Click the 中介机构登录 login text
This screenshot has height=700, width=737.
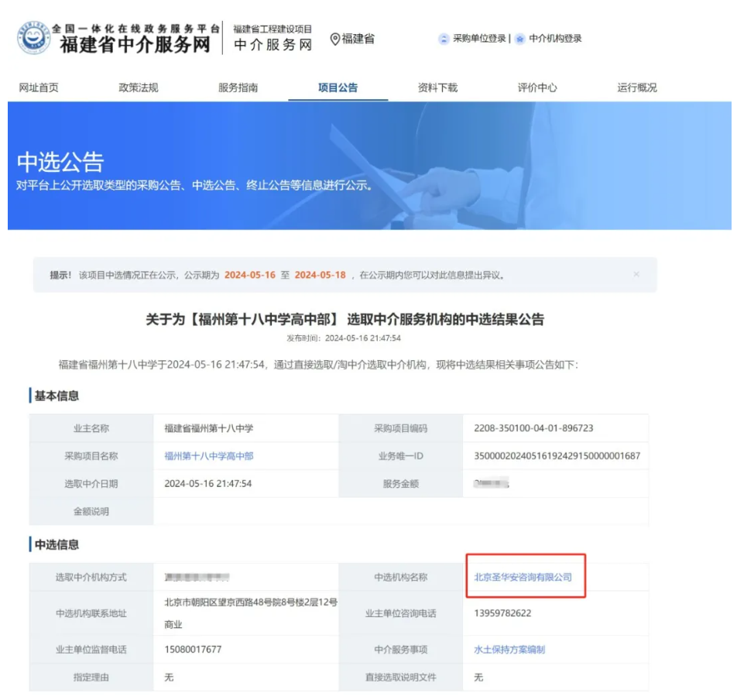coord(556,39)
